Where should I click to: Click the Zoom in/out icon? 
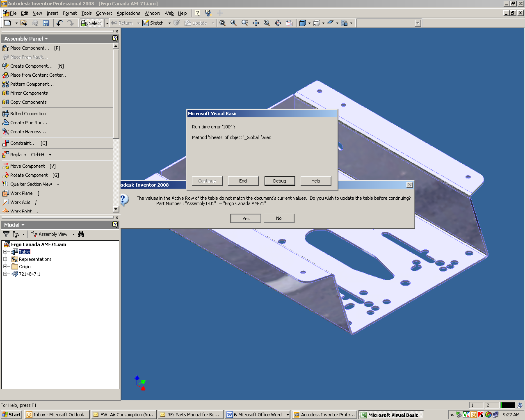[245, 23]
